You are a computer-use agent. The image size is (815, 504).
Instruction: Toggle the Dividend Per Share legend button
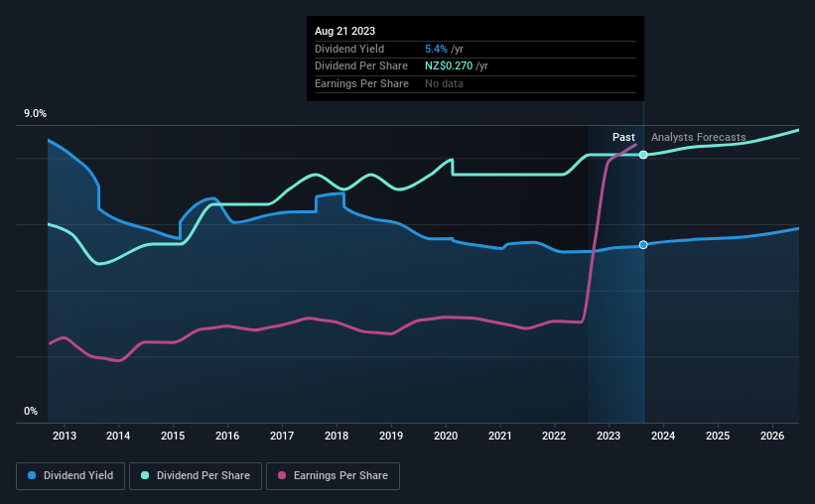(x=196, y=476)
